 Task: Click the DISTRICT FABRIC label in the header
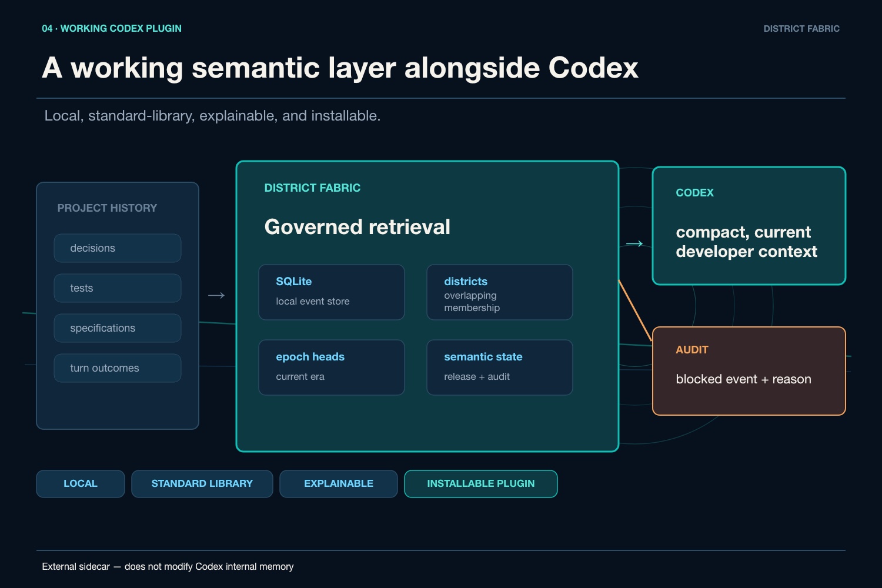[801, 28]
